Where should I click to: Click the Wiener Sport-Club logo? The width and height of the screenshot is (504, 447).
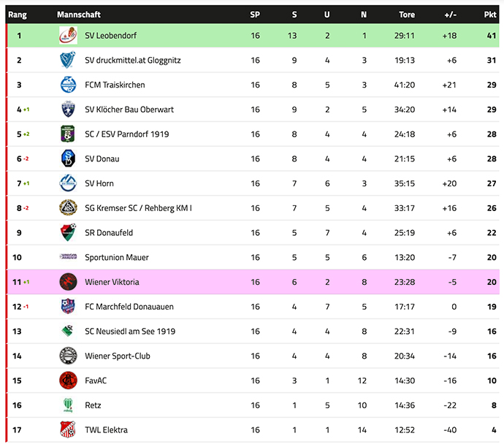pyautogui.click(x=68, y=356)
